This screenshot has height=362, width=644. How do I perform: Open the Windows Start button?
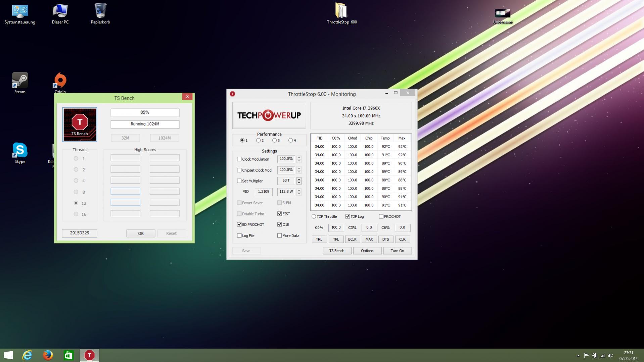point(8,355)
